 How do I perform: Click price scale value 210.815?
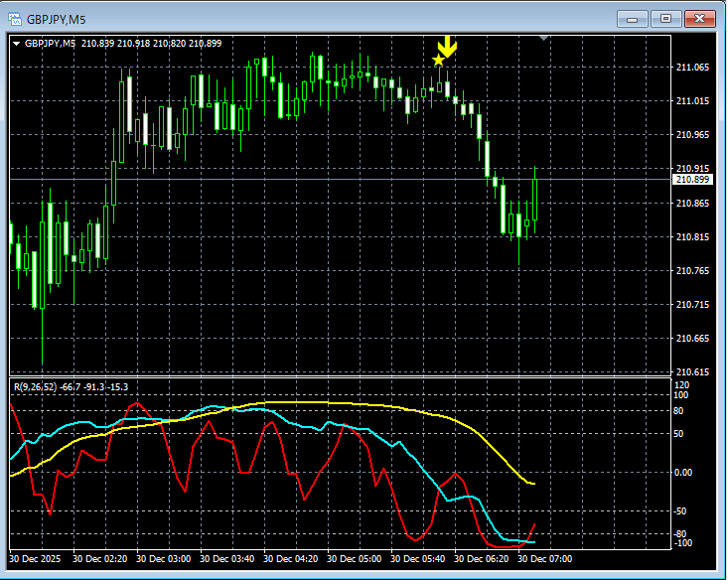[x=692, y=236]
